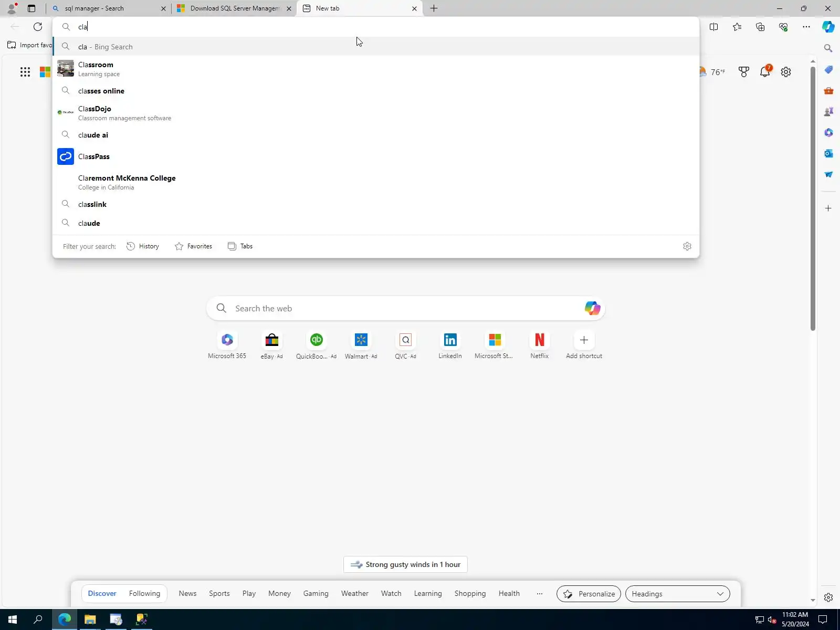Select the Discover feed tab

coord(102,593)
